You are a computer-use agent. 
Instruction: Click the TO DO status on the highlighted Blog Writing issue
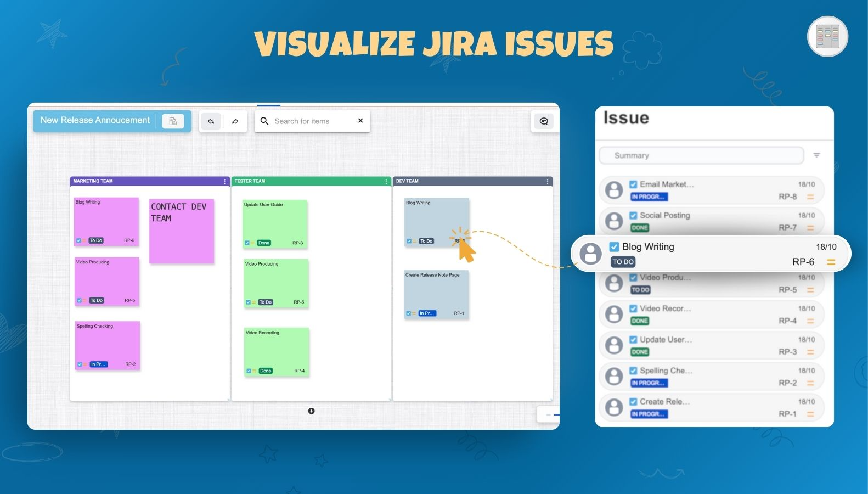pos(623,262)
